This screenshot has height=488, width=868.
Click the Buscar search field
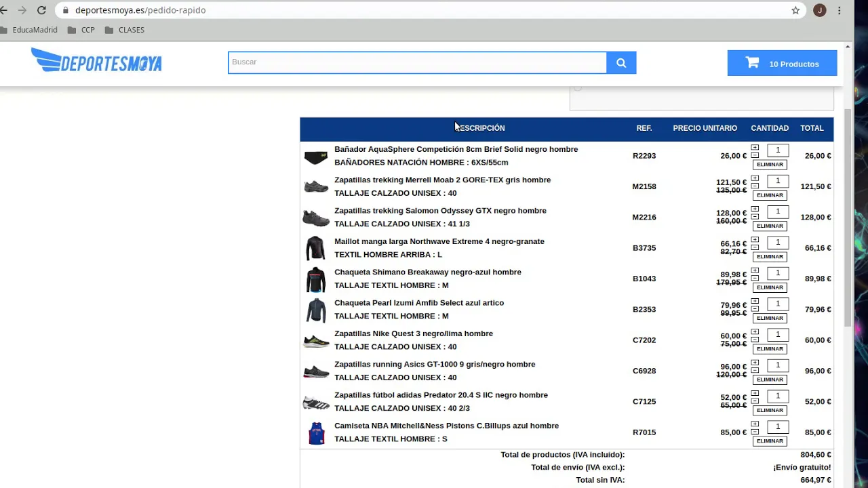[417, 62]
